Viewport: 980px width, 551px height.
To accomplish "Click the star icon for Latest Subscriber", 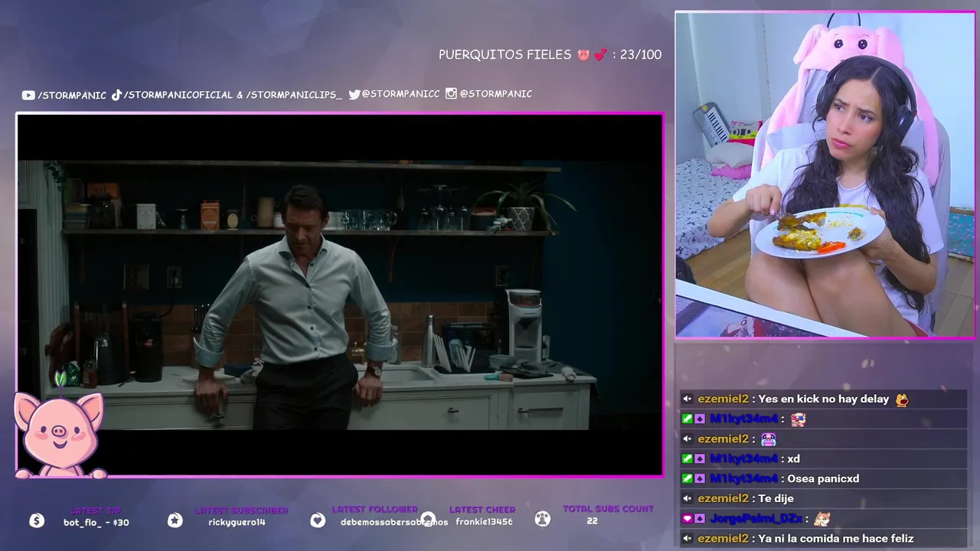I will (x=175, y=520).
